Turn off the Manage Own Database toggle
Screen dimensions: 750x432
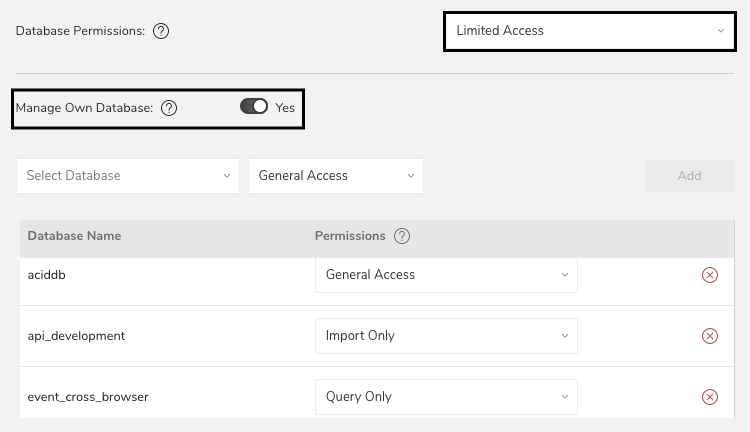tap(254, 107)
